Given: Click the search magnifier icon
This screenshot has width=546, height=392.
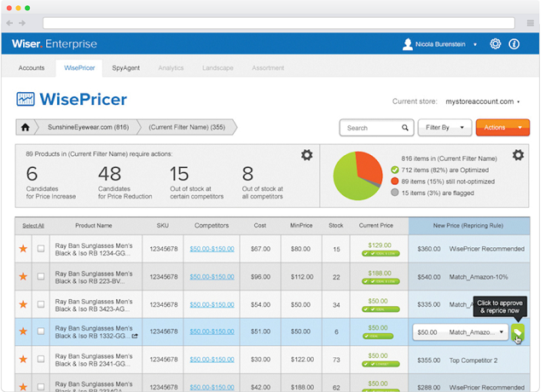Looking at the screenshot, I should click(x=404, y=128).
